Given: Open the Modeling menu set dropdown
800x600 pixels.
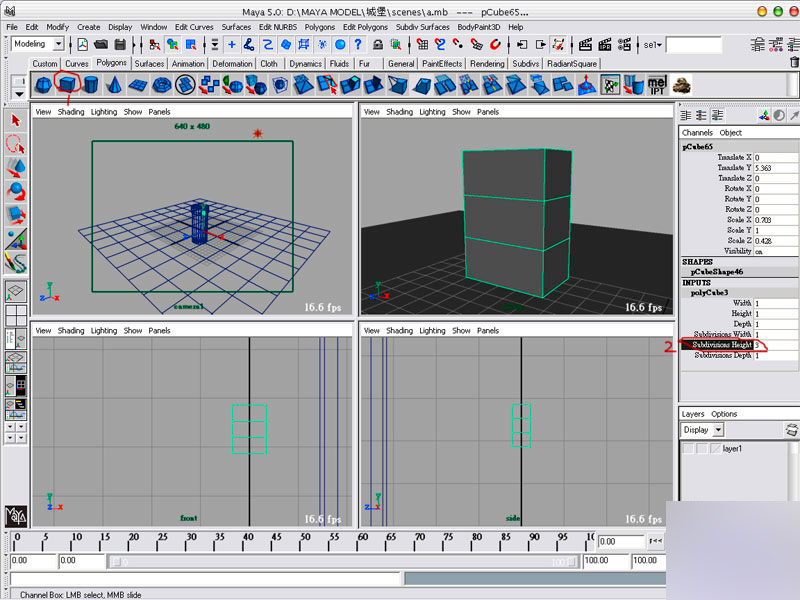Looking at the screenshot, I should 58,44.
